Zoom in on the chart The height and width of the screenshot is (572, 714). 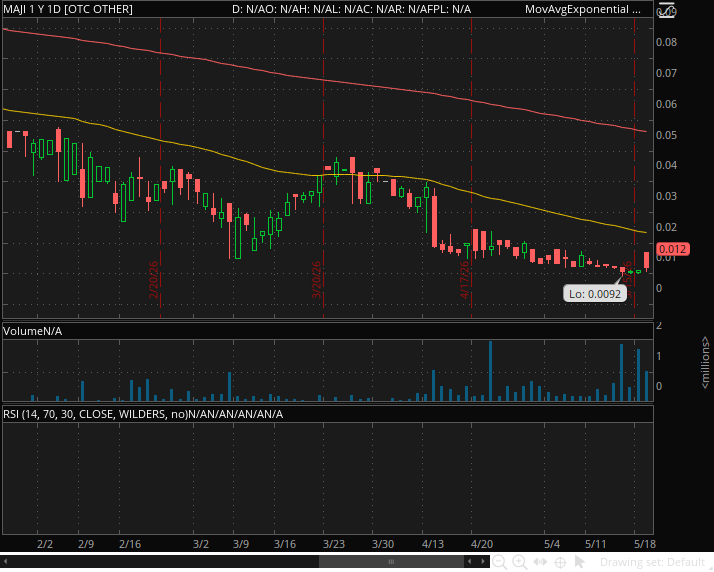click(x=520, y=562)
